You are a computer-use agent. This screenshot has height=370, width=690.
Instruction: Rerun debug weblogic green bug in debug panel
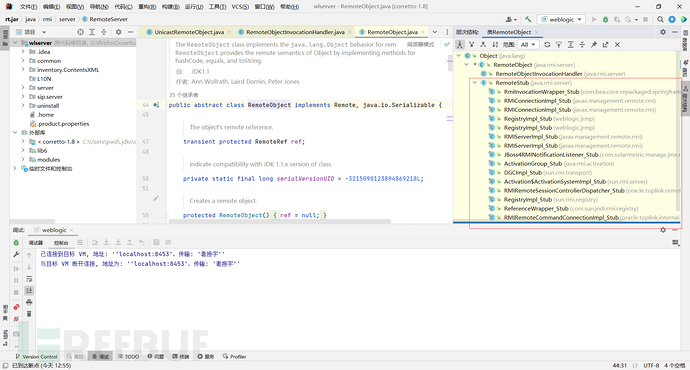[x=16, y=242]
